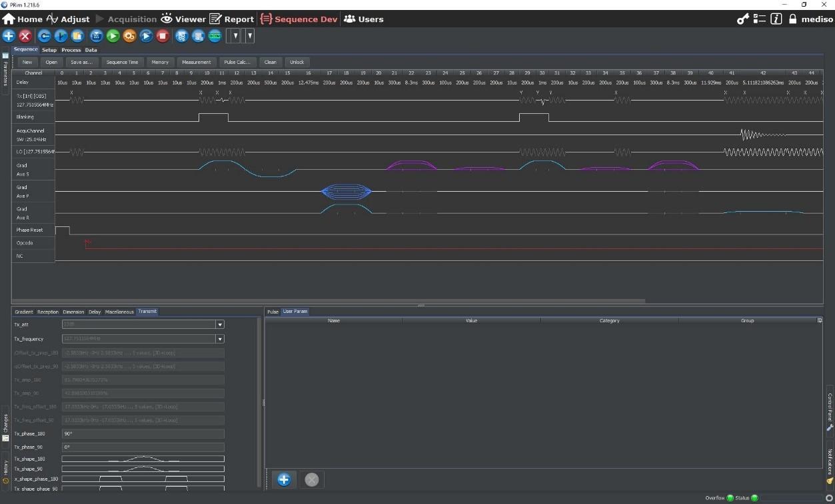Open the second toolbar dropdown arrow
Image resolution: width=835 pixels, height=504 pixels.
click(x=250, y=36)
